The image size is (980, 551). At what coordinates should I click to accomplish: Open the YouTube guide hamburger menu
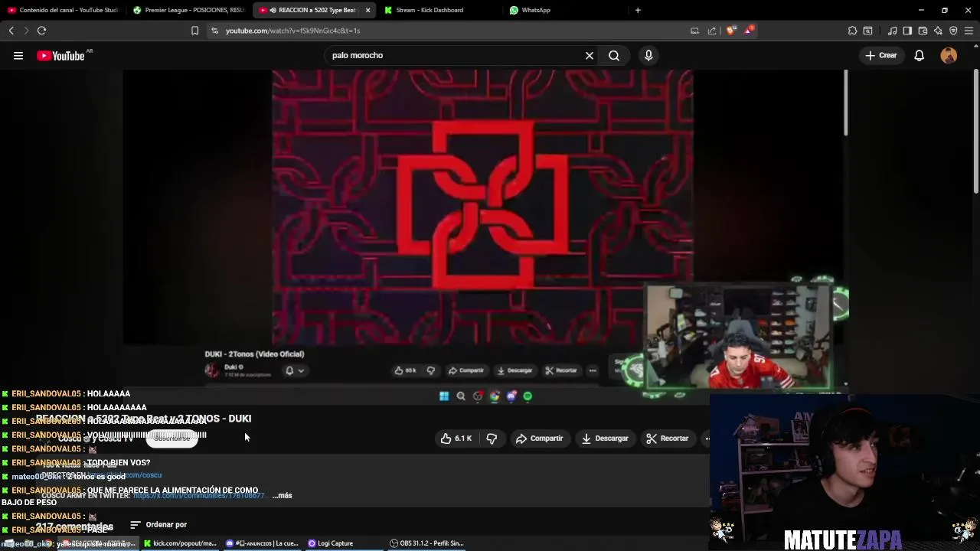[x=18, y=55]
